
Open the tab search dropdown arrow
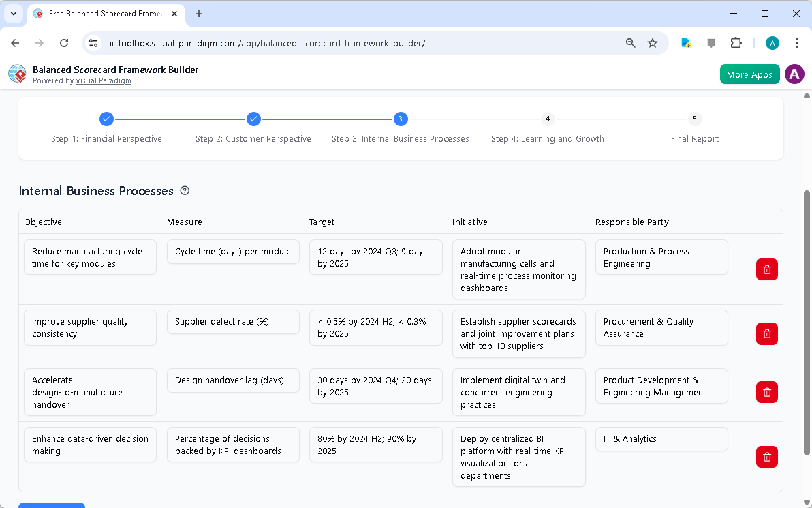click(x=13, y=14)
